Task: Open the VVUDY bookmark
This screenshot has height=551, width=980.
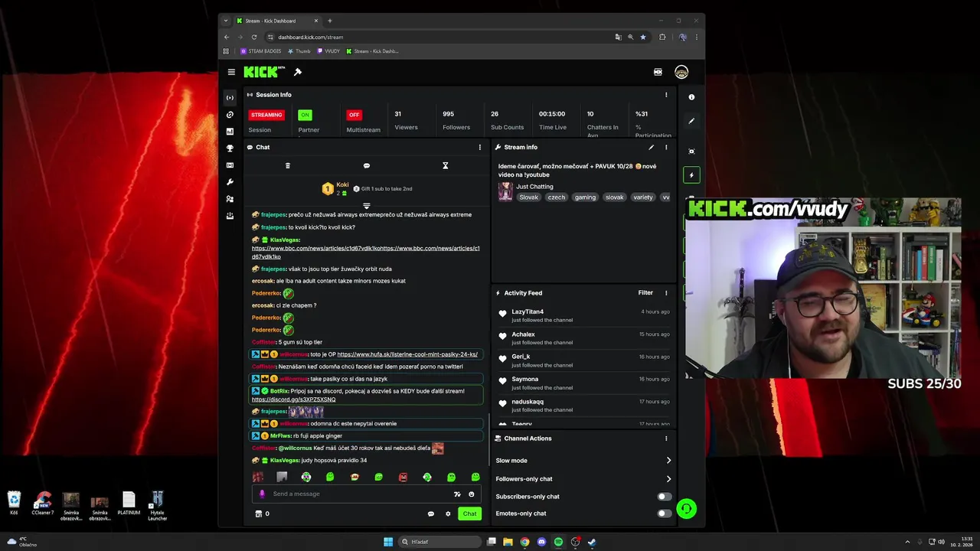Action: [328, 51]
